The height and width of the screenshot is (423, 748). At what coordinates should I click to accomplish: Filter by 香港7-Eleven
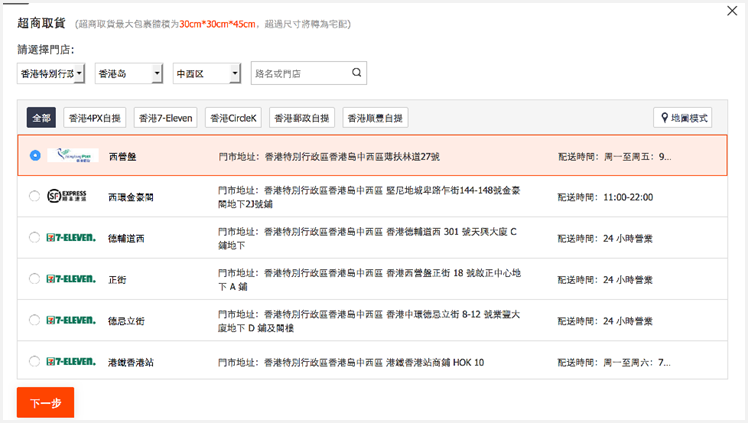click(x=166, y=118)
